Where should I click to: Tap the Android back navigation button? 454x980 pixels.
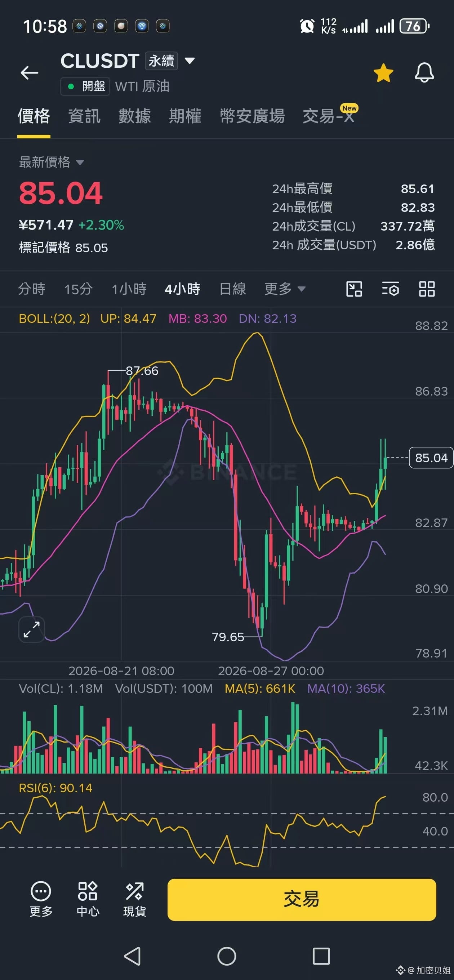click(x=133, y=956)
